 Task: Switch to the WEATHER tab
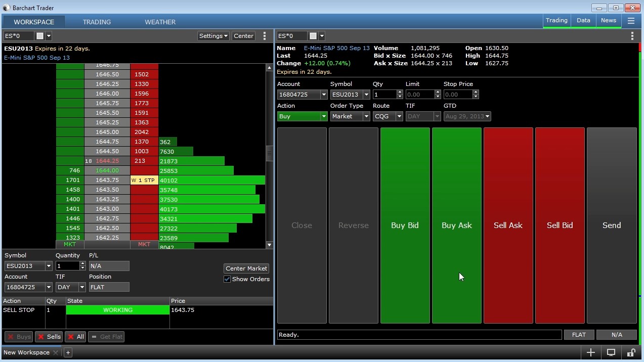(160, 22)
